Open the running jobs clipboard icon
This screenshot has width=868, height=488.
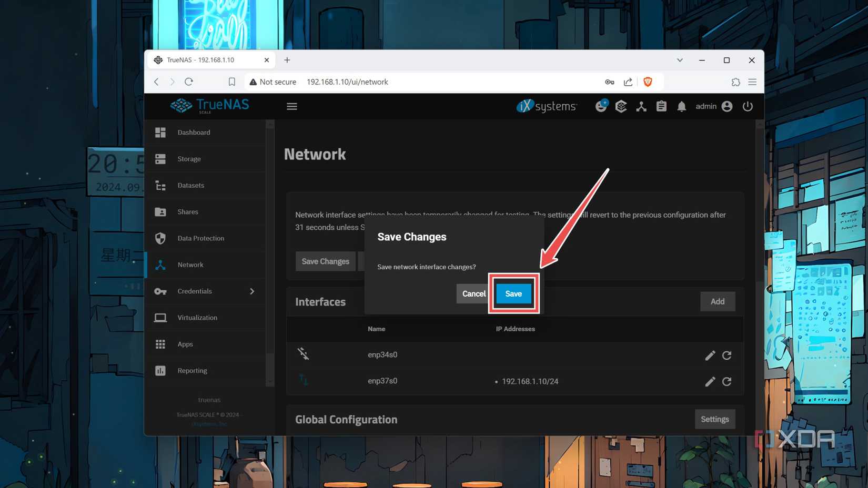pyautogui.click(x=661, y=106)
